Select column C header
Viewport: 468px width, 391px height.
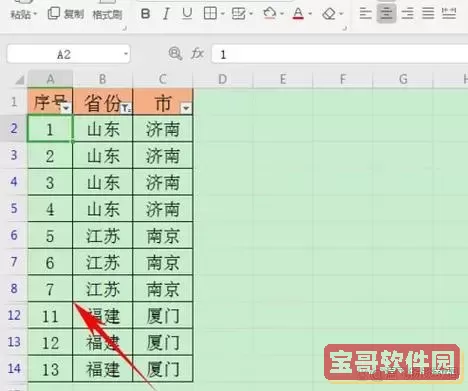tap(163, 79)
